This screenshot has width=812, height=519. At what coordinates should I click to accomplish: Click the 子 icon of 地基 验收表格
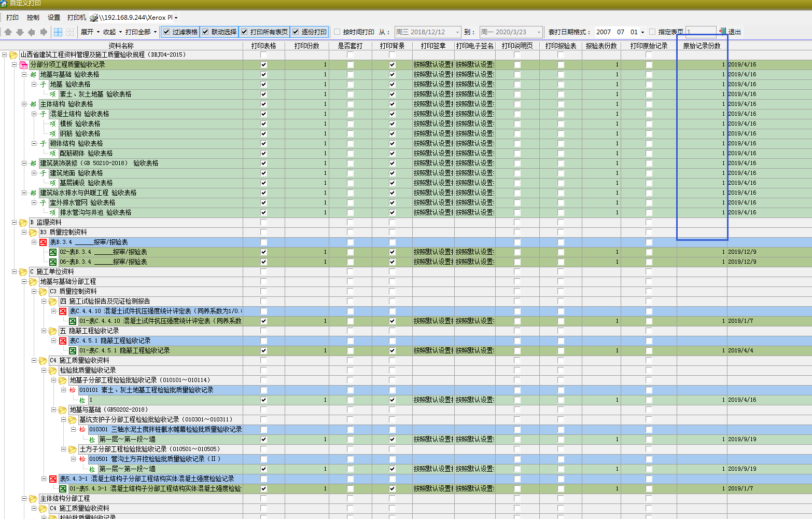click(43, 84)
